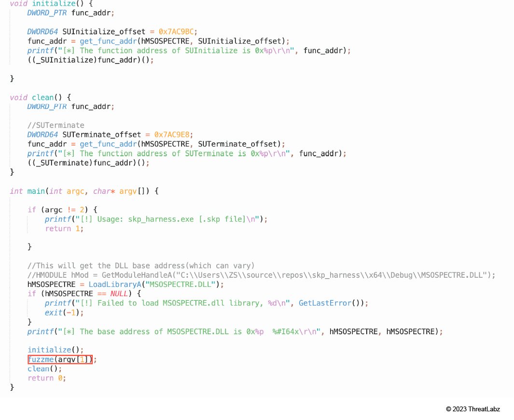Viewport: 514px width, 420px height.
Task: Select the 0x7AC9BC offset value
Action: click(176, 32)
